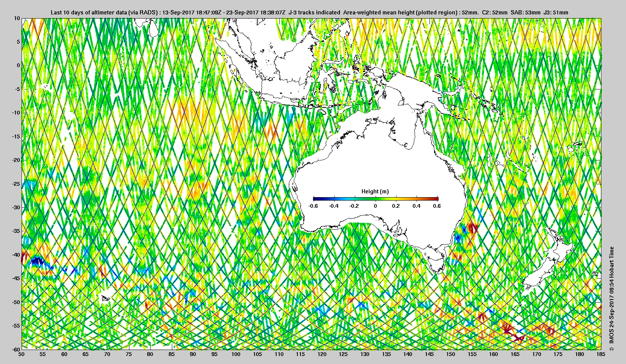
Task: Click latitude axis label -60
Action: (16, 349)
